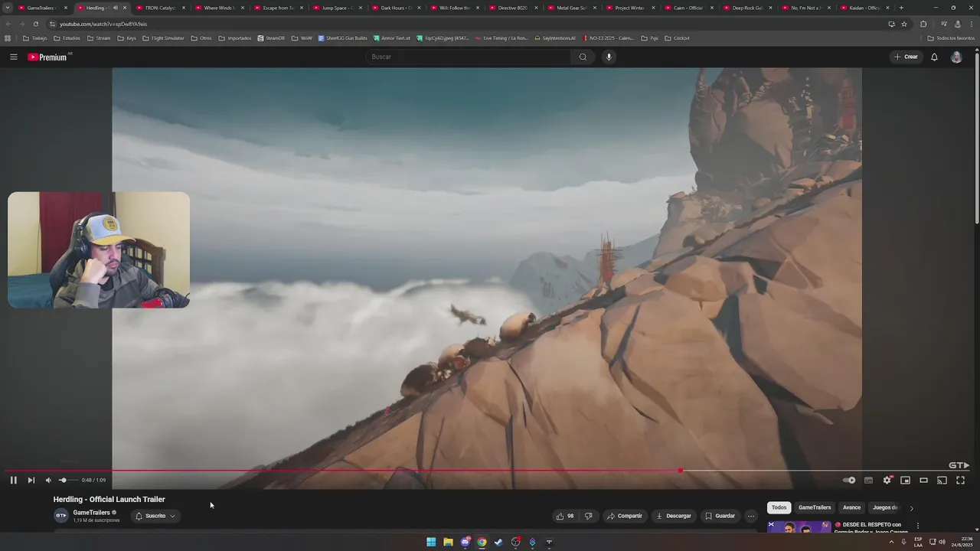Open the account avatar menu
The image size is (980, 551).
(x=956, y=57)
